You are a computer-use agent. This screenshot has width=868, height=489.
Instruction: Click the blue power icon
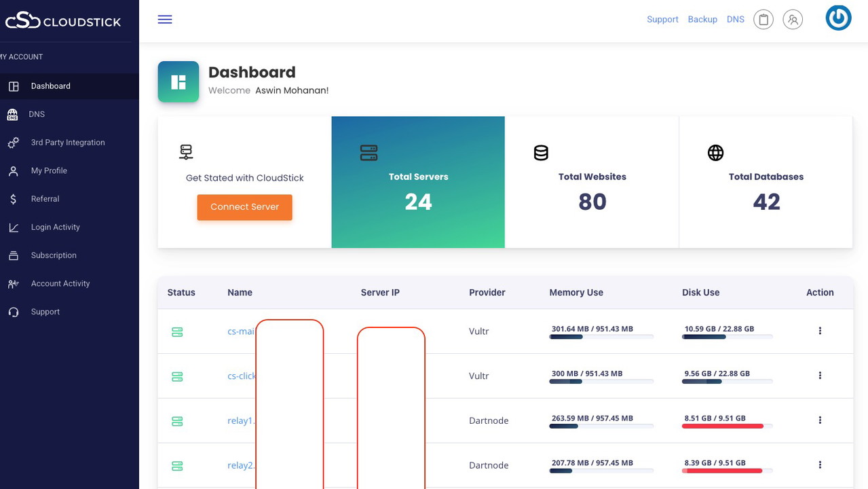coord(838,18)
